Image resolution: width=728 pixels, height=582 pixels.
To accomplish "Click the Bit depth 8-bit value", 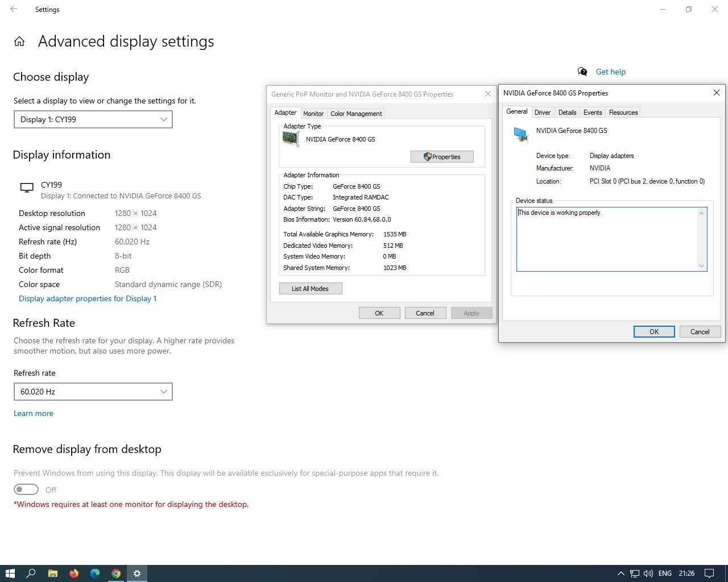I will tap(123, 256).
